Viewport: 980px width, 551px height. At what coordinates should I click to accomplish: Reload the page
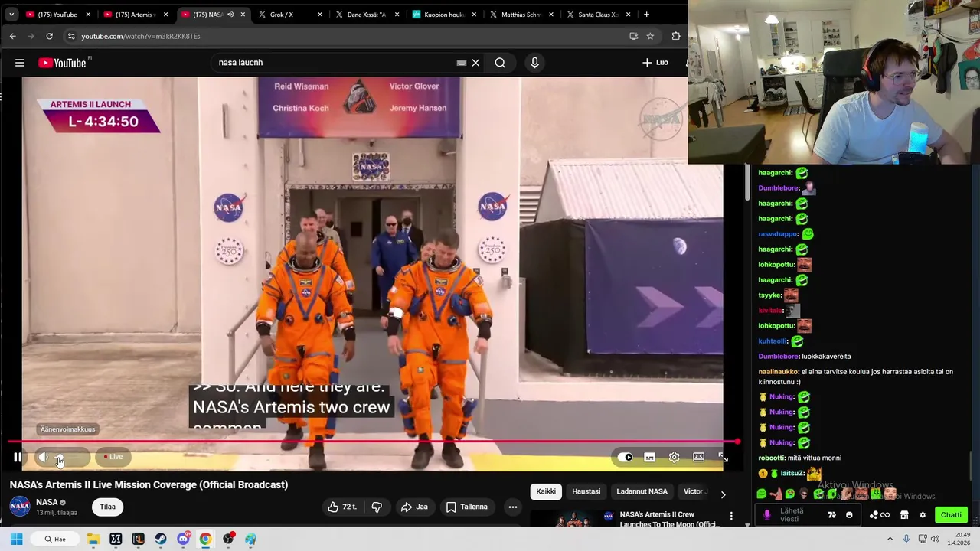49,36
